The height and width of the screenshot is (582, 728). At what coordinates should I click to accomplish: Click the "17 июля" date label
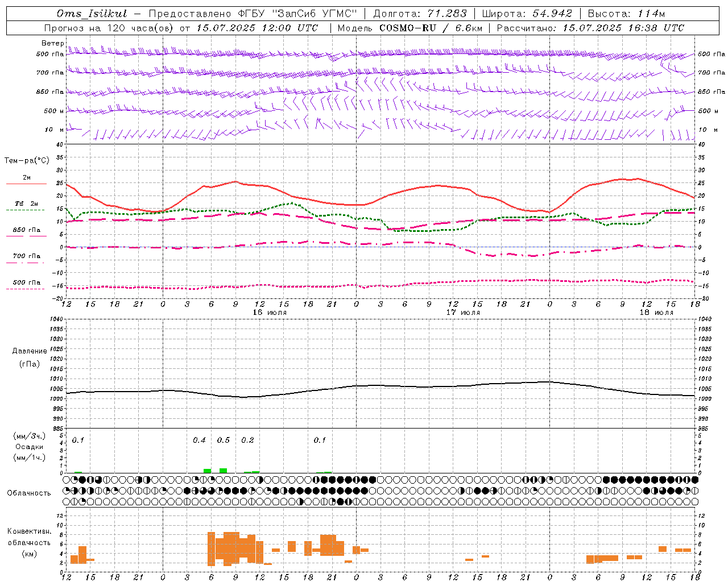tap(463, 313)
